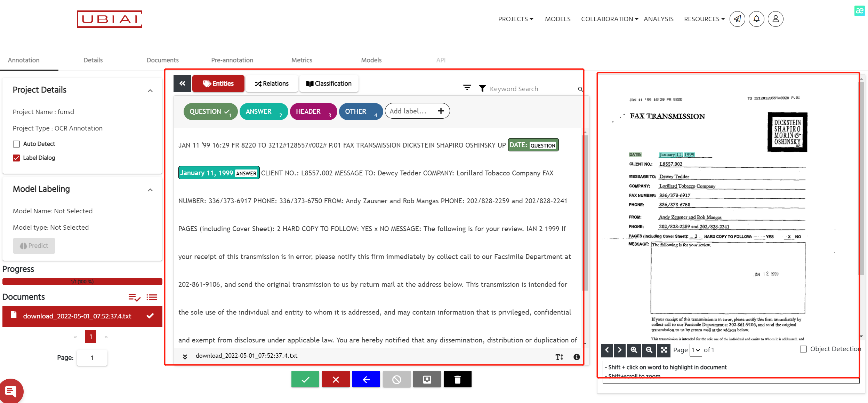Click the red progress bar
The height and width of the screenshot is (403, 868).
[82, 282]
